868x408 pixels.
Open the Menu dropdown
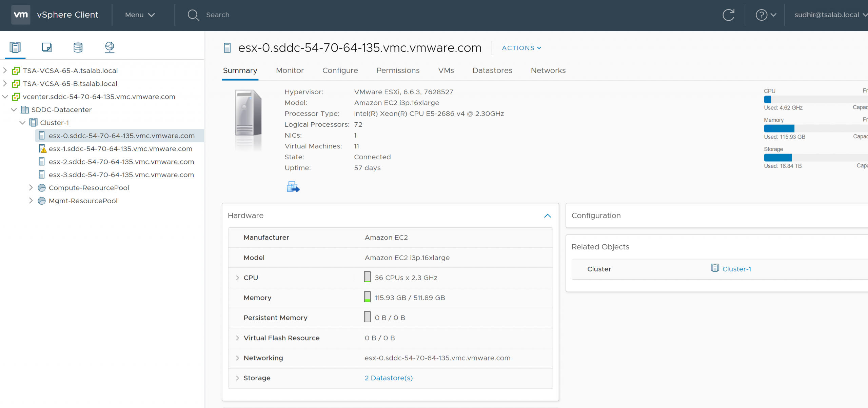140,15
